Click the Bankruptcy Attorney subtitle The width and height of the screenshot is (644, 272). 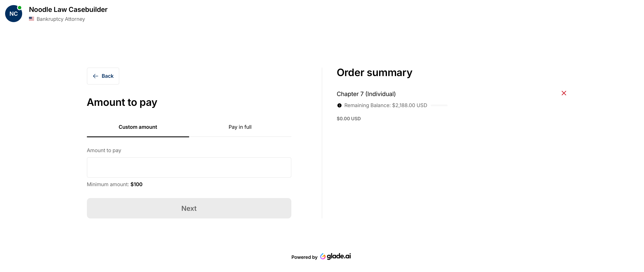pos(61,19)
